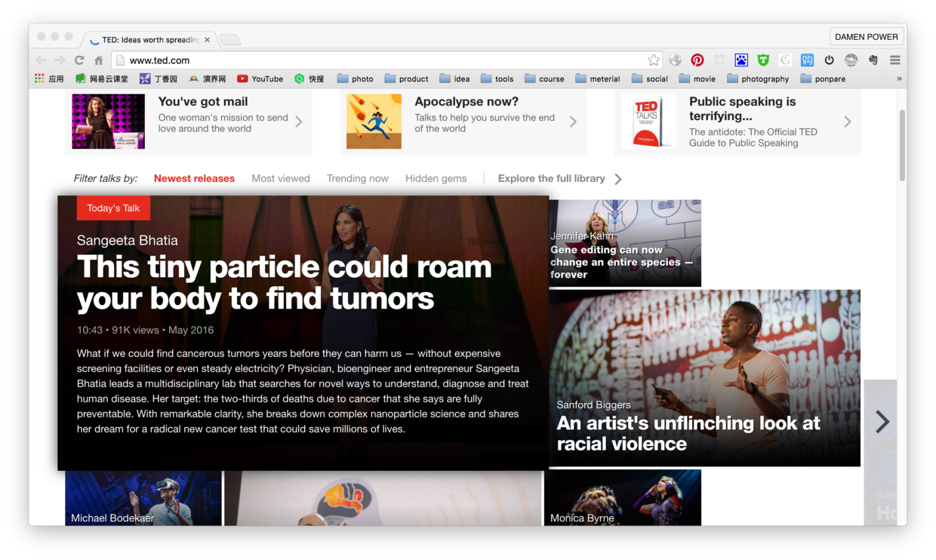The image size is (936, 560).
Task: Open the Baidu paw extension
Action: [741, 60]
